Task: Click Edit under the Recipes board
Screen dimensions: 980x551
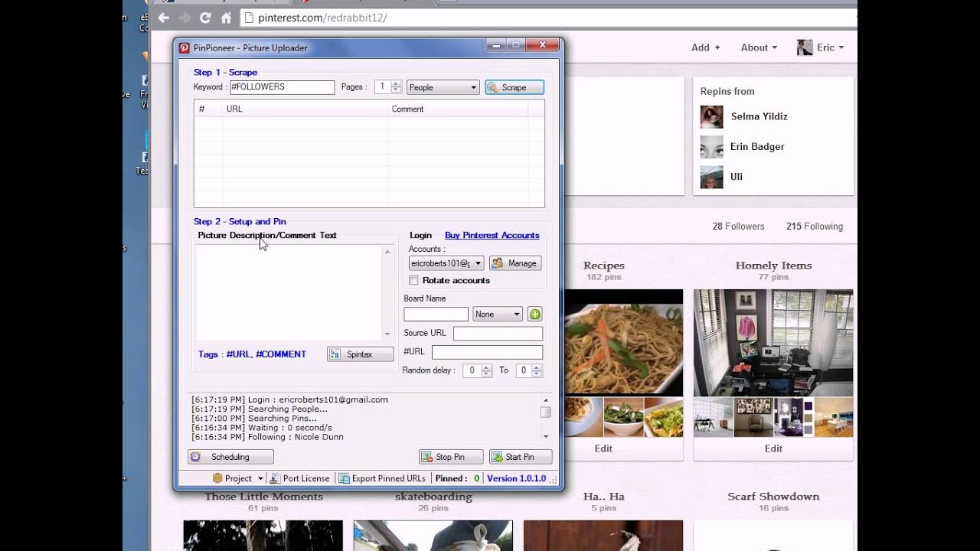Action: click(x=603, y=448)
